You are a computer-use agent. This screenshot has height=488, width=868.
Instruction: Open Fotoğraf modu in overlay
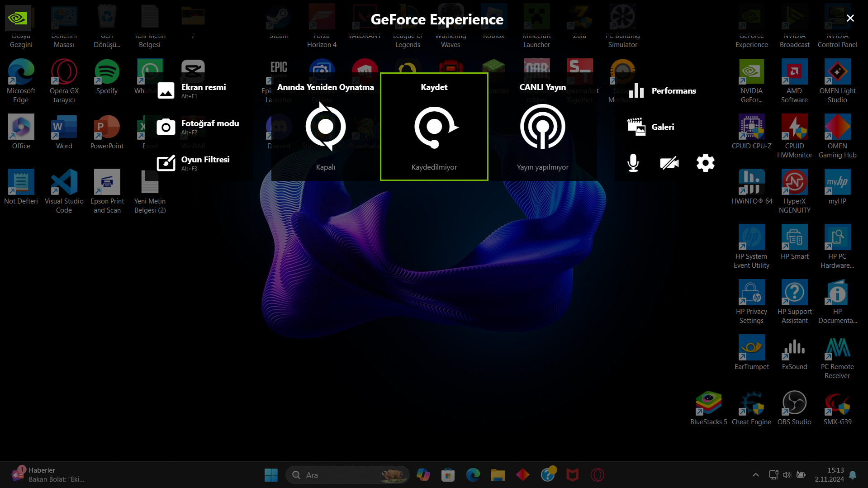pyautogui.click(x=198, y=127)
